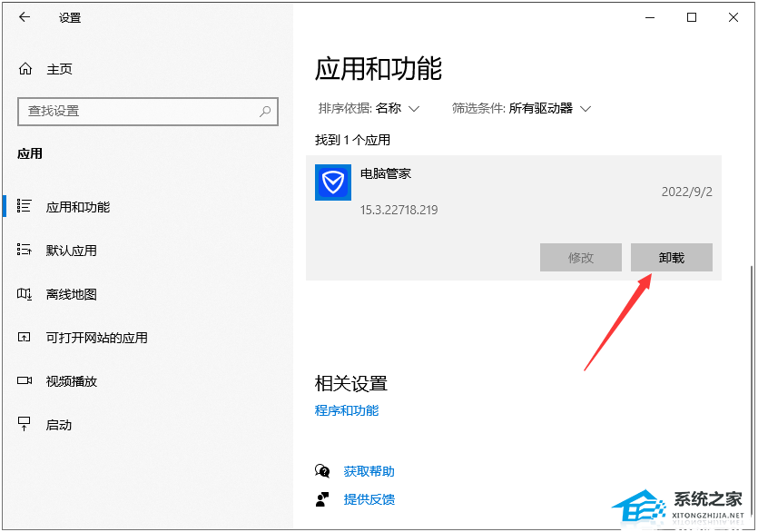The height and width of the screenshot is (532, 758).
Task: Click the 获取帮助 chat bubble icon
Action: click(322, 470)
